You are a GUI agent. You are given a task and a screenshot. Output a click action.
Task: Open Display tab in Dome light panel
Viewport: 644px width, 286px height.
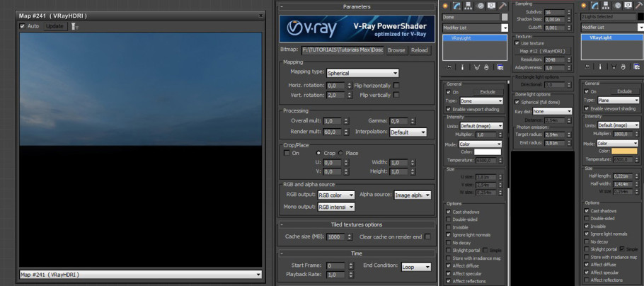pos(491,6)
